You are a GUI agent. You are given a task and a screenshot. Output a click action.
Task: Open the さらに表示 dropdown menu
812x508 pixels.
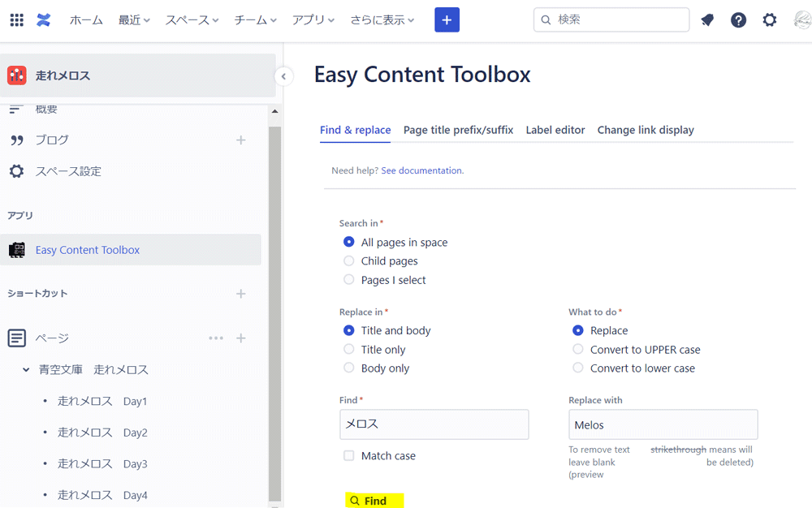[x=382, y=20]
